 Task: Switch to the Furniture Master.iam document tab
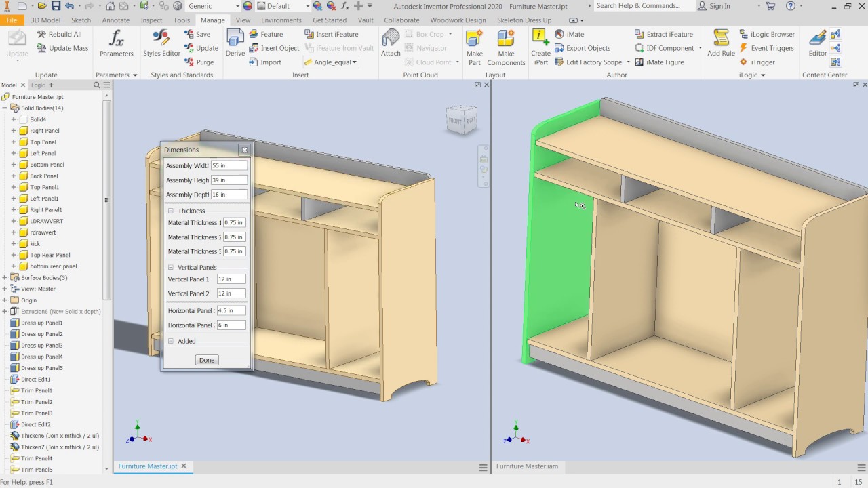click(x=528, y=466)
